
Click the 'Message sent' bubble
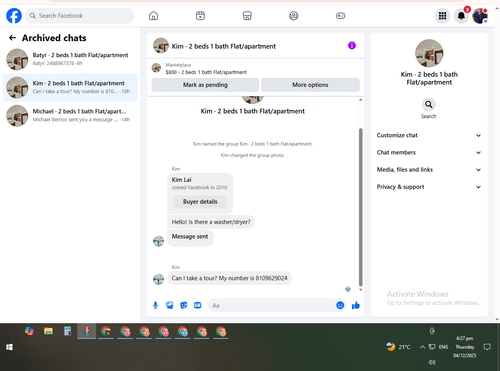[190, 238]
